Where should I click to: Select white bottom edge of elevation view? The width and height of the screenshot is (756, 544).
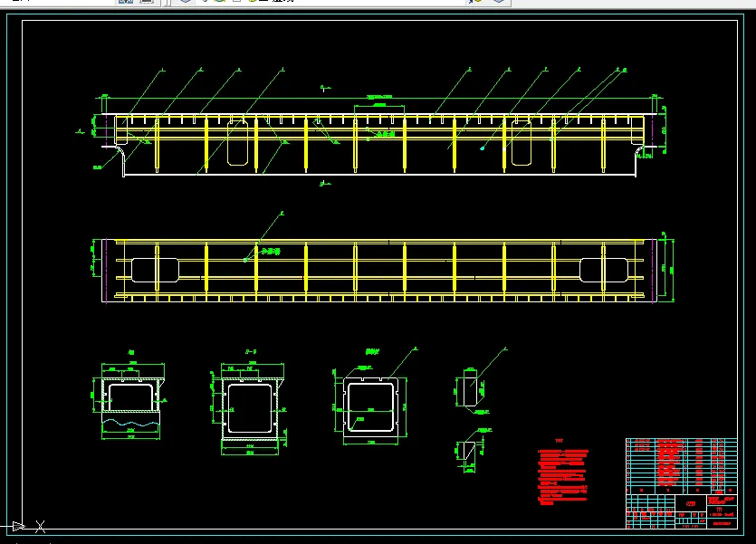point(379,176)
